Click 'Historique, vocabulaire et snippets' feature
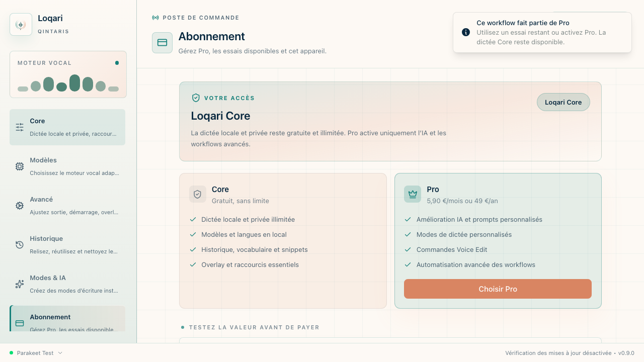The height and width of the screenshot is (362, 644). click(x=255, y=250)
